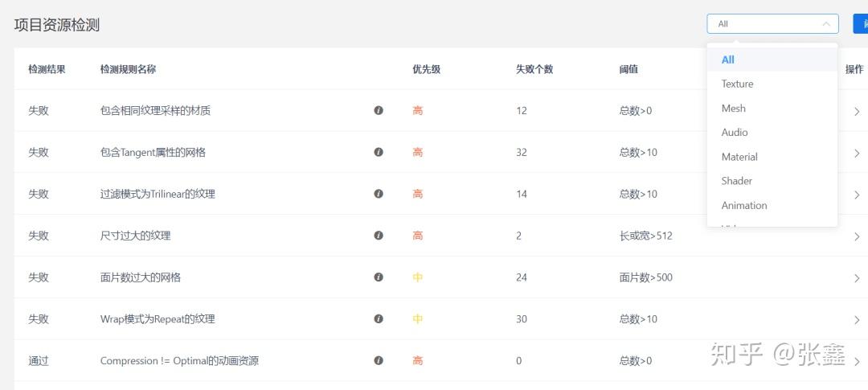Screen dimensions: 868x390
Task: Click rule name Compression != Optimal的动画资源
Action: click(179, 360)
